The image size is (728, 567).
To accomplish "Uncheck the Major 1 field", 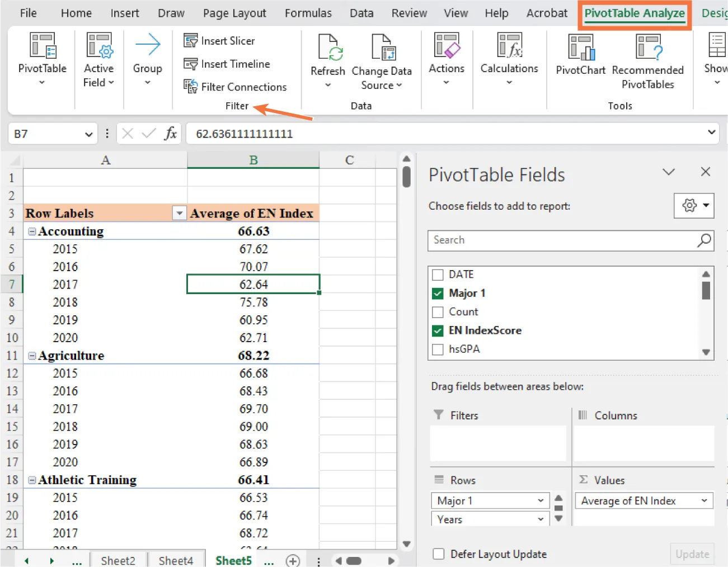I will click(438, 293).
